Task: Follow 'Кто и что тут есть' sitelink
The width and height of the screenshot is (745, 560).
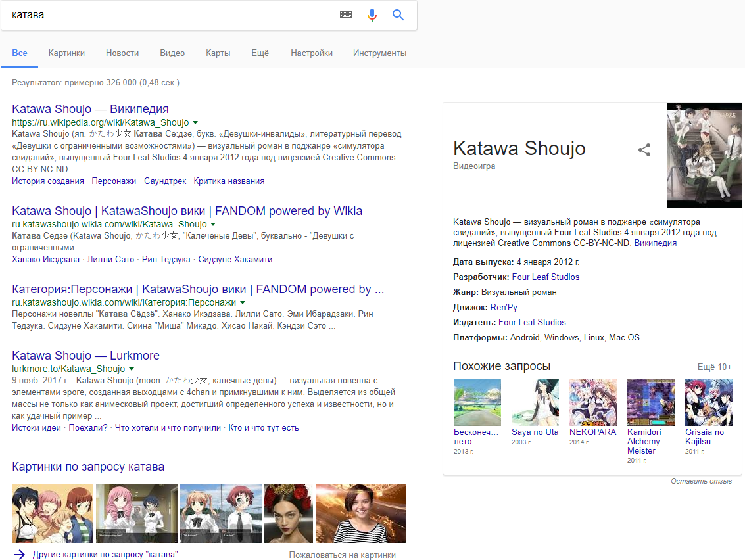Action: coord(264,427)
